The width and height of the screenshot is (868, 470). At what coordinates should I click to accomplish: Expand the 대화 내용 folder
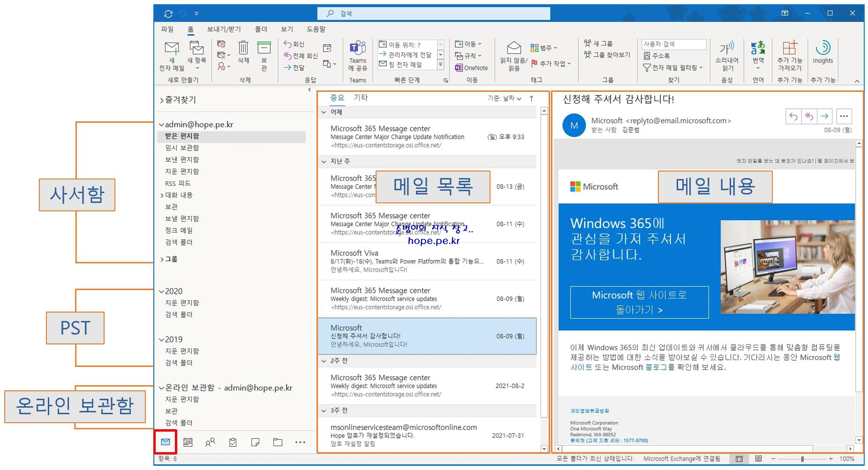[162, 195]
